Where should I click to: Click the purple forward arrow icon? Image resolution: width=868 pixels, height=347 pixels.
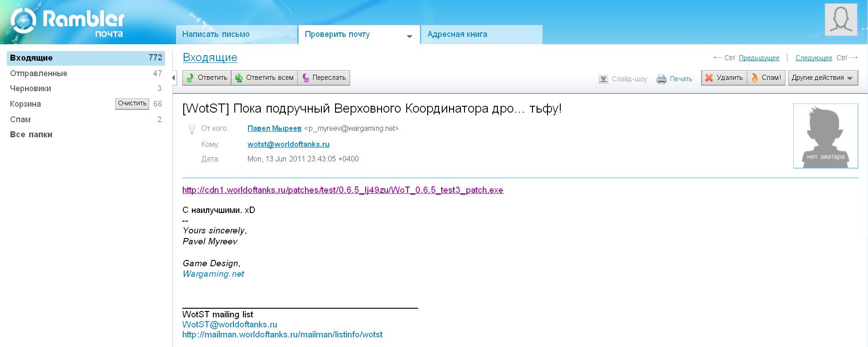pos(305,78)
